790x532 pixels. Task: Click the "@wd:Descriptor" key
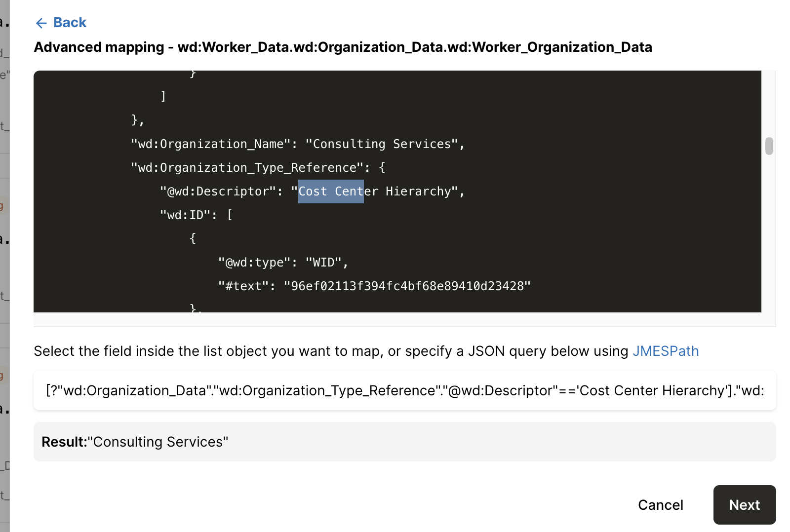218,191
